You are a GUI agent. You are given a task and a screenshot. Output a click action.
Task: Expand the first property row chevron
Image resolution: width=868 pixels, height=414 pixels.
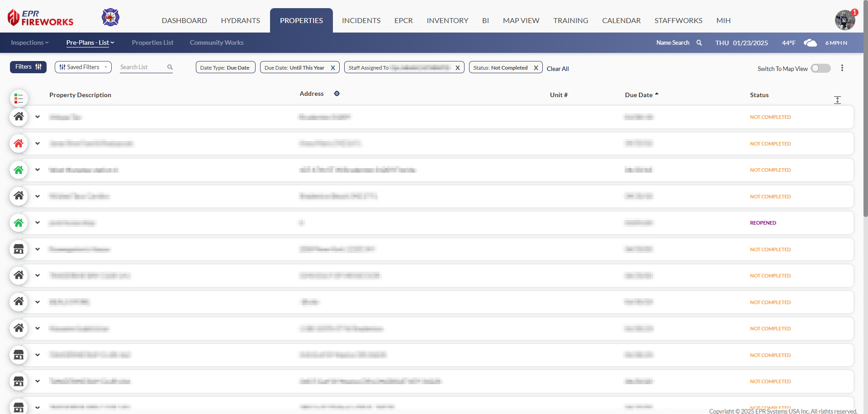pos(38,117)
